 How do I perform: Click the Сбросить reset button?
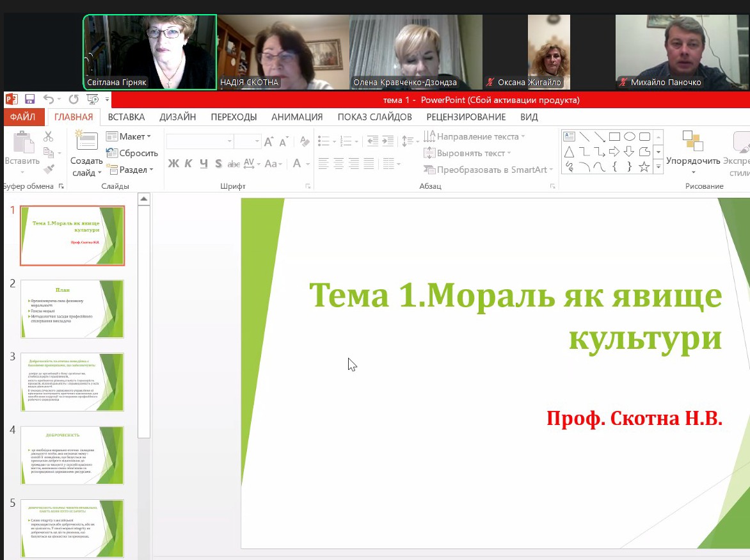point(132,153)
